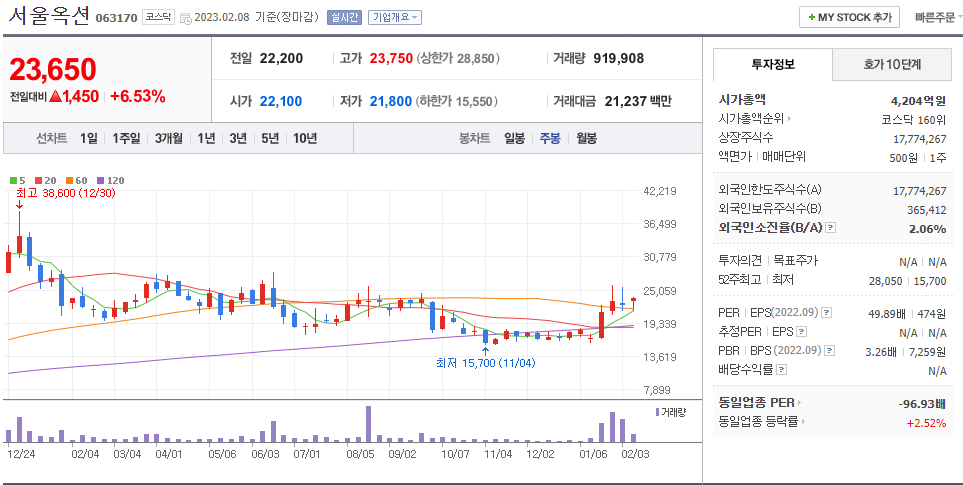Screen dimensions: 963x485
Task: Click the change rate +6.53%
Action: point(138,96)
